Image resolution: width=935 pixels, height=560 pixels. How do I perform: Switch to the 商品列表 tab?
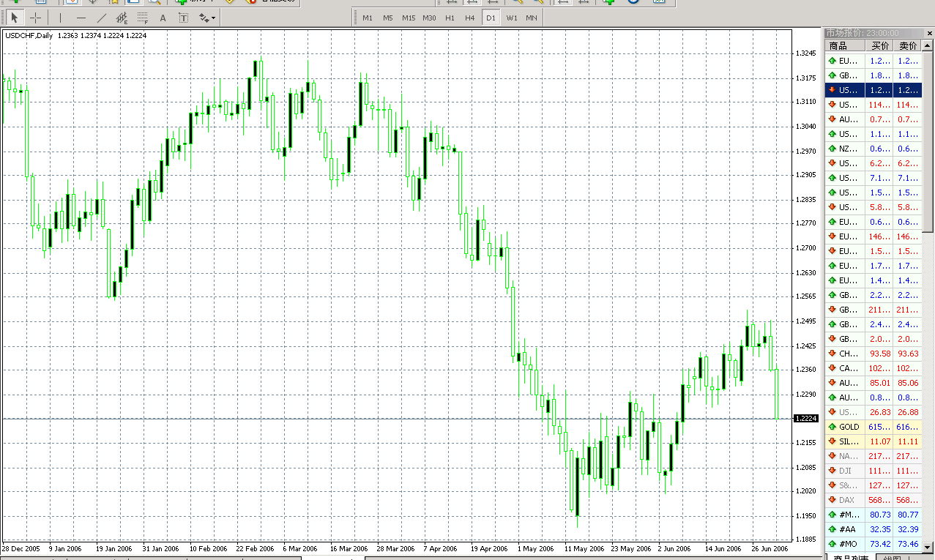[852, 556]
